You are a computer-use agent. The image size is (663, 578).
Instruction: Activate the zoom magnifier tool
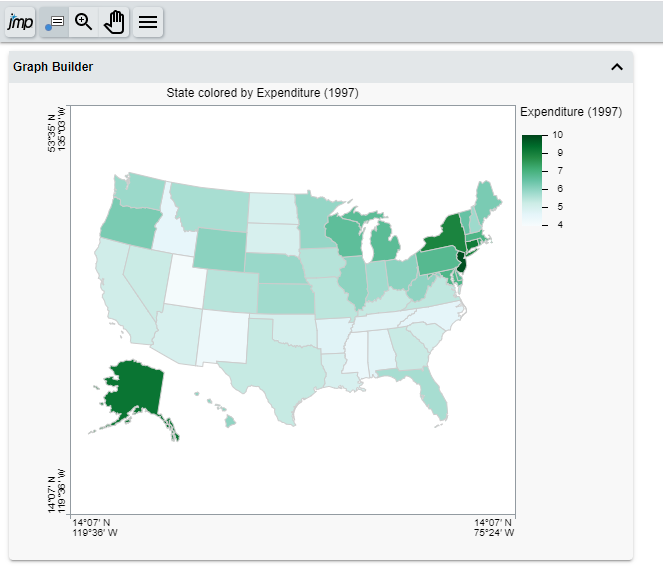tap(84, 22)
